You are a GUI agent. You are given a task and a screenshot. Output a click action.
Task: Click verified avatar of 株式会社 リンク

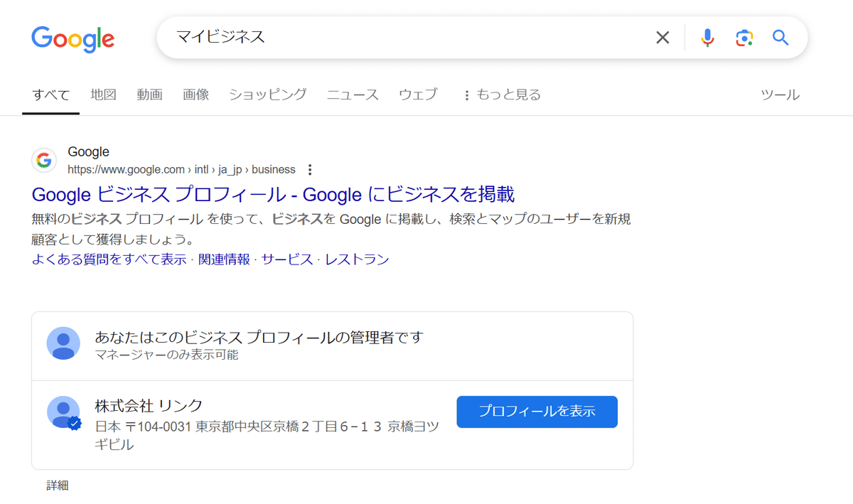tap(63, 412)
